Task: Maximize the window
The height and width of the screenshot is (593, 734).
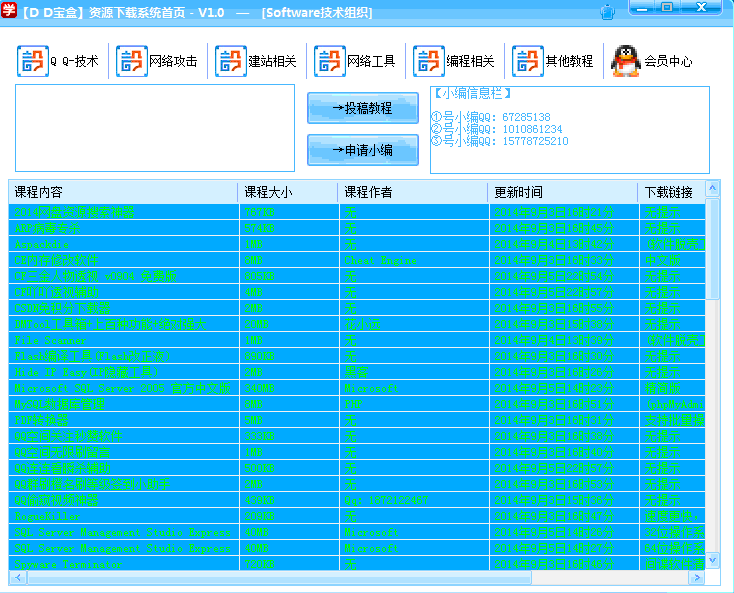Action: (x=668, y=8)
